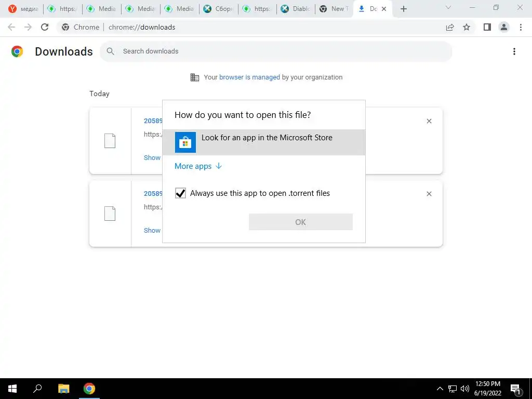The height and width of the screenshot is (399, 532).
Task: Click the organization building icon
Action: click(x=195, y=77)
